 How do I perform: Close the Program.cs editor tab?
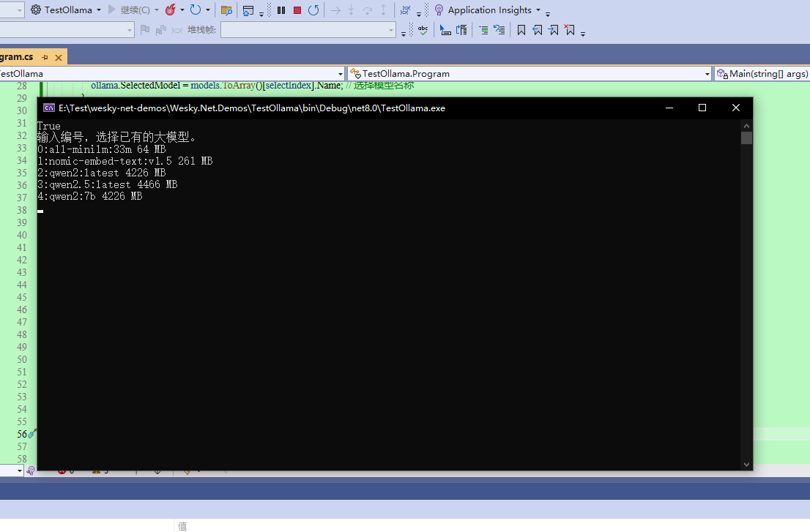point(58,57)
